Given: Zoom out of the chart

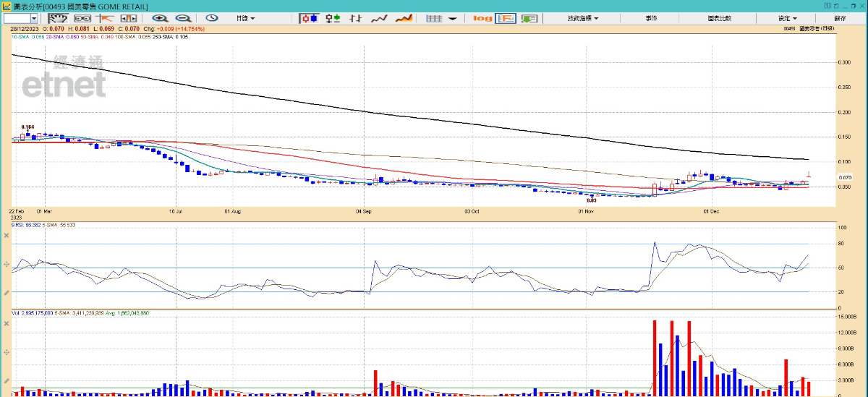Looking at the screenshot, I should tap(183, 17).
